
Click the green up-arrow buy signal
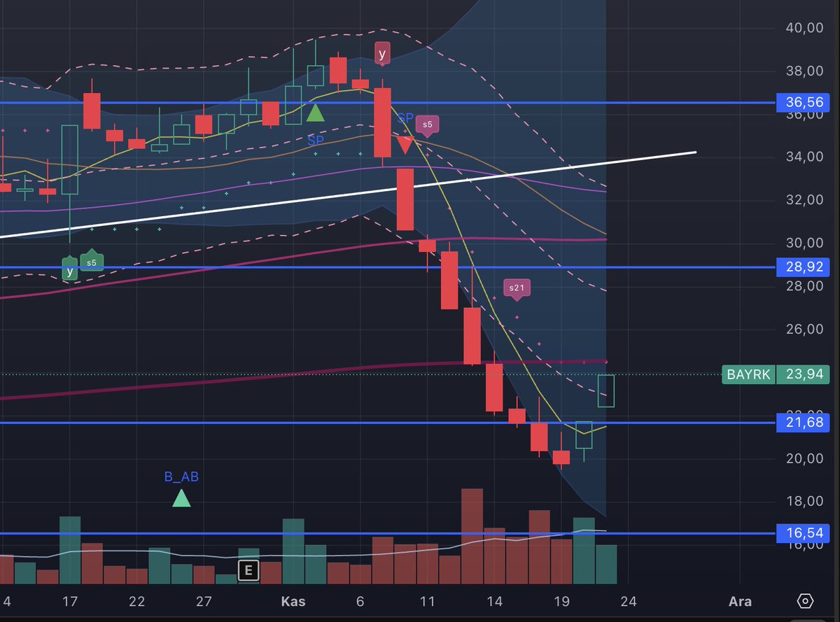coord(316,113)
